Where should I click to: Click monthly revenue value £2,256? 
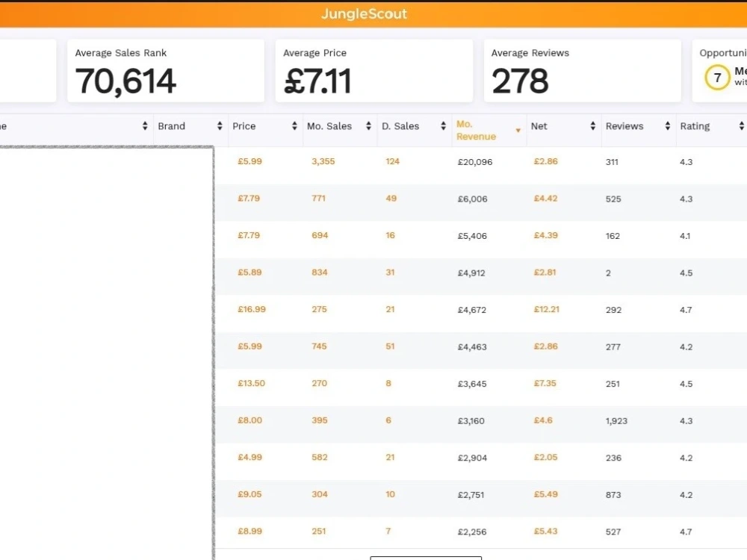point(472,532)
